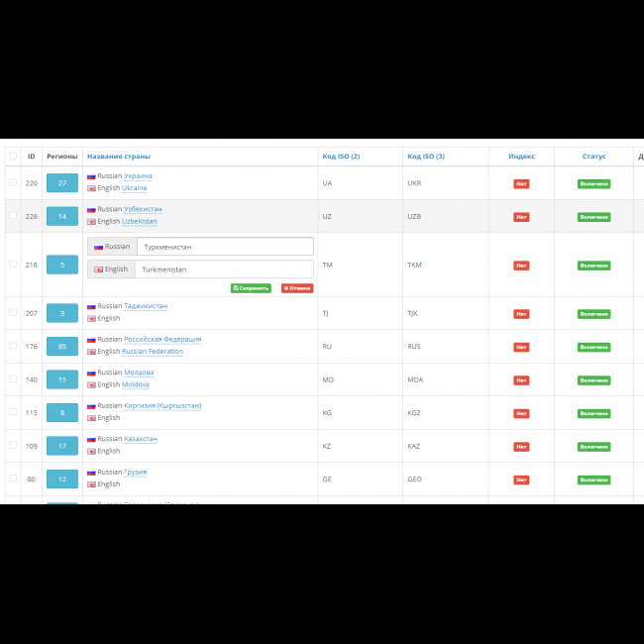Sort by the Статус column header
The height and width of the screenshot is (644, 644).
(x=593, y=157)
